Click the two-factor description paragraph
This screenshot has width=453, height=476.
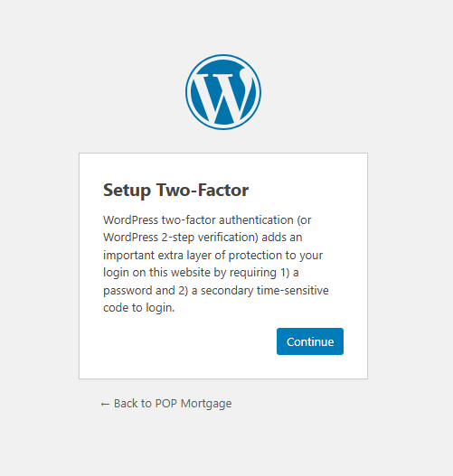tap(216, 264)
